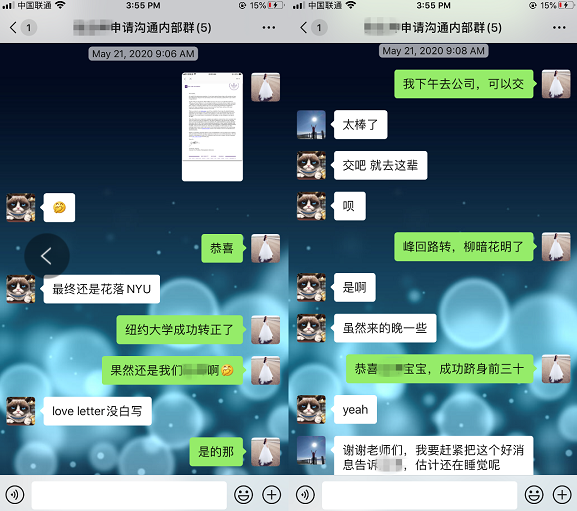Open three-dot group options in right chat

tap(559, 28)
